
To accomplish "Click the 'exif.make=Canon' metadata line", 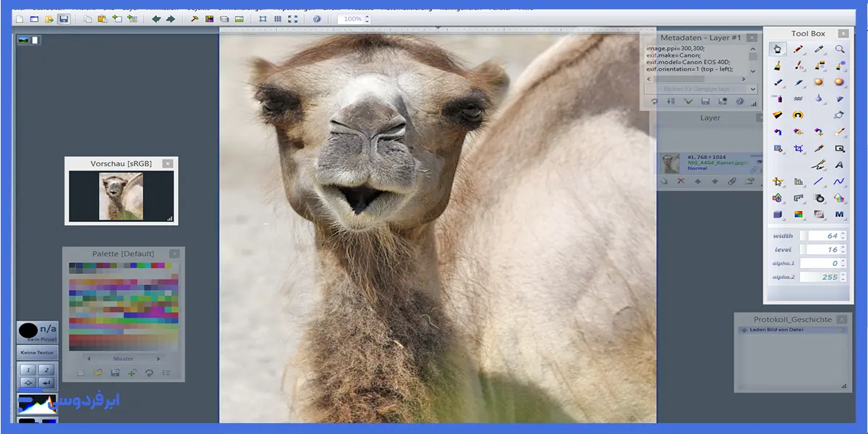I will [x=673, y=56].
